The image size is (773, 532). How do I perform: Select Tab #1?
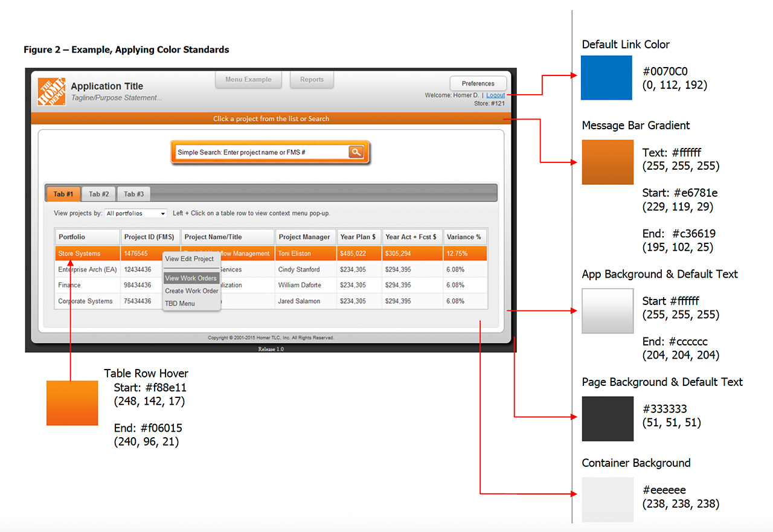click(63, 194)
